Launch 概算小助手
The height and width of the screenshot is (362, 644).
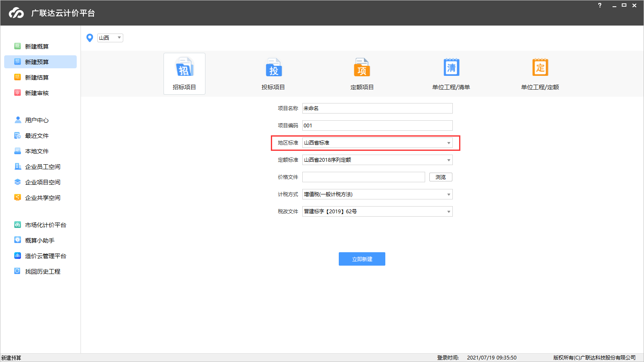pos(40,240)
